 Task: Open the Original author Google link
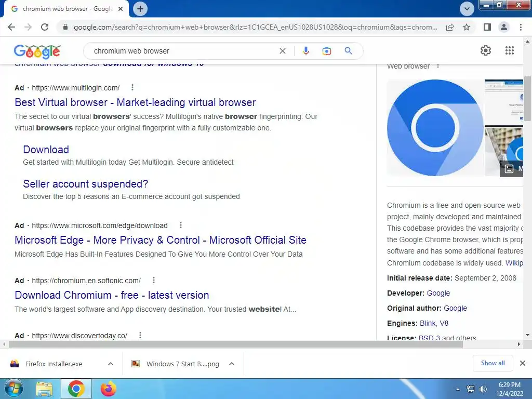pyautogui.click(x=455, y=308)
